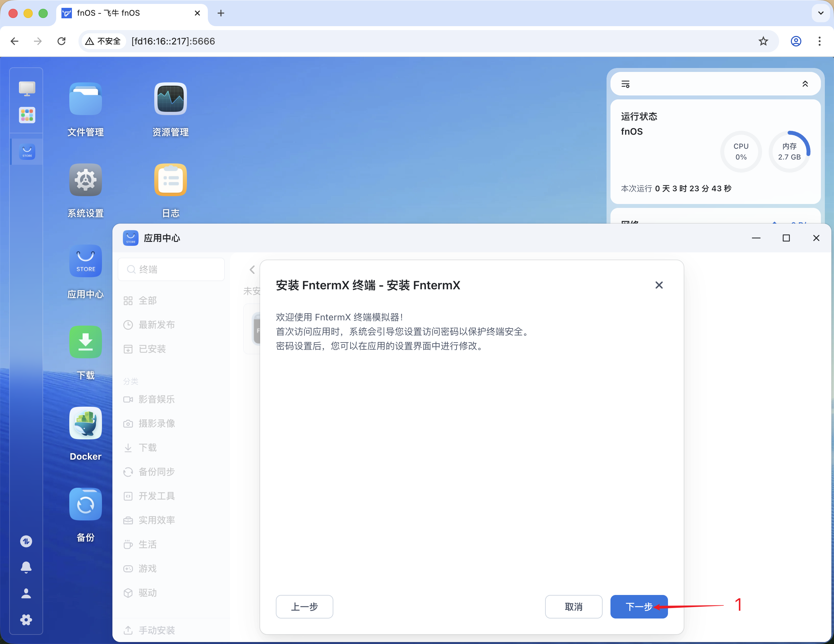The image size is (834, 644).
Task: Open notifications via the bell icon
Action: point(25,567)
